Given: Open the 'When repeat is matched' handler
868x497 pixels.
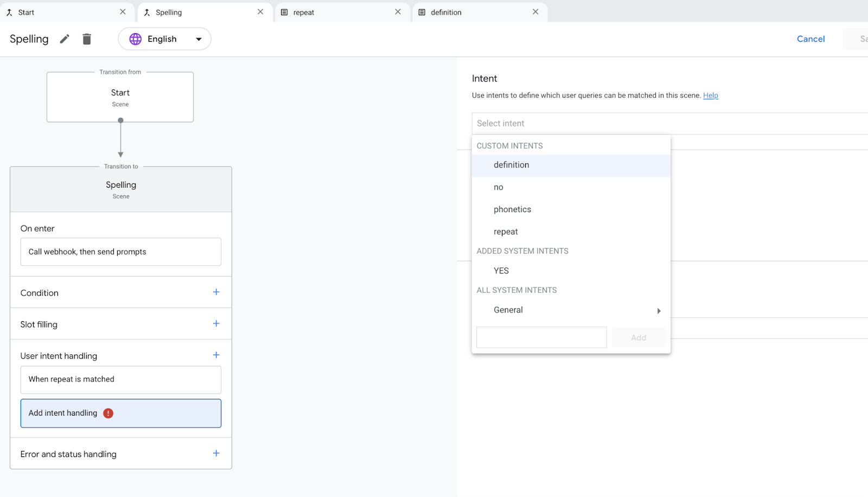Looking at the screenshot, I should pos(120,380).
